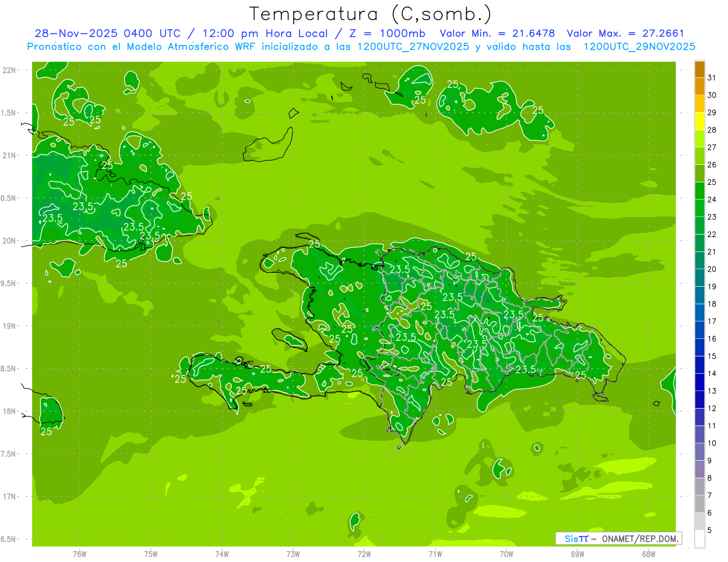Click the "26" legend scale value

[x=712, y=164]
